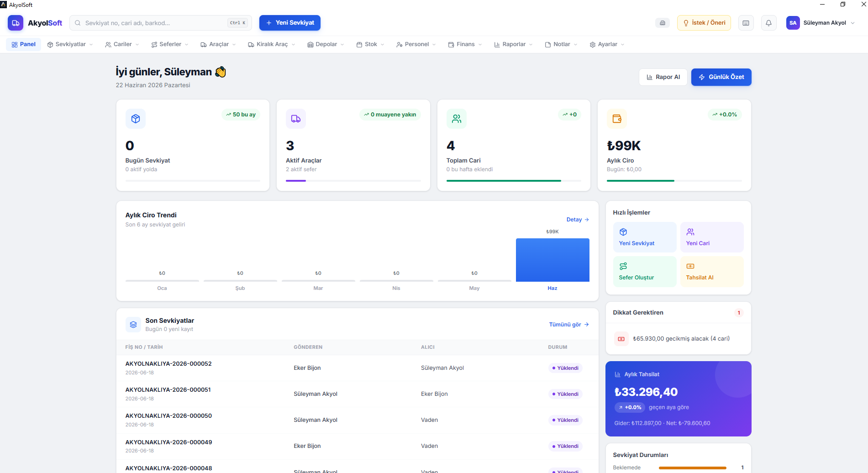Click the Son Sevkiyatlar layers icon
The image size is (868, 473).
point(133,325)
